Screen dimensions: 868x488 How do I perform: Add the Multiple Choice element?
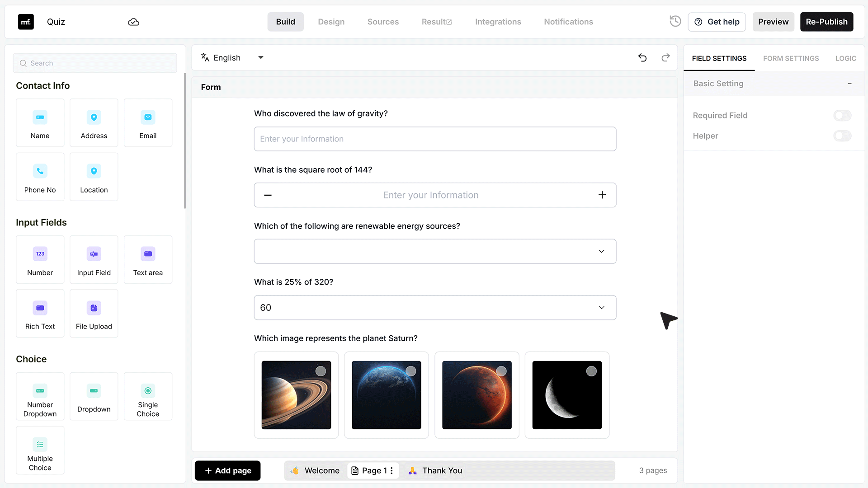pyautogui.click(x=40, y=450)
